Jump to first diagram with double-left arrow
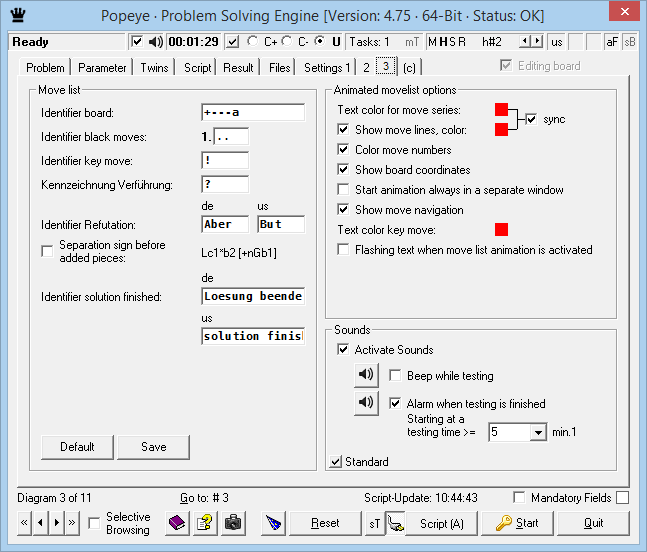647x552 pixels. coord(24,523)
